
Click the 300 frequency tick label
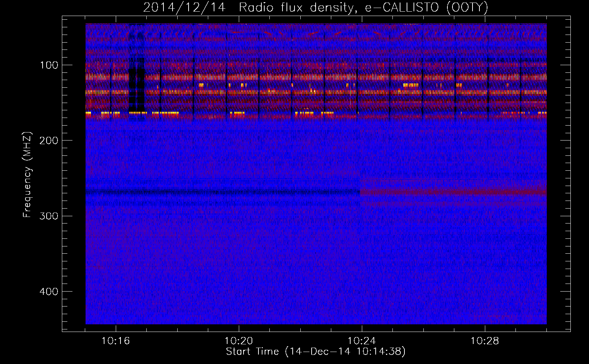point(48,216)
